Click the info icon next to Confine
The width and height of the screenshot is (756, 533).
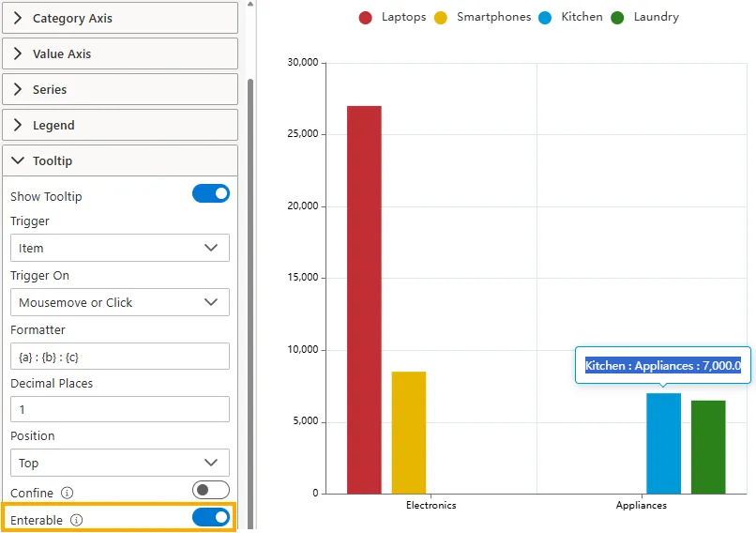[67, 493]
